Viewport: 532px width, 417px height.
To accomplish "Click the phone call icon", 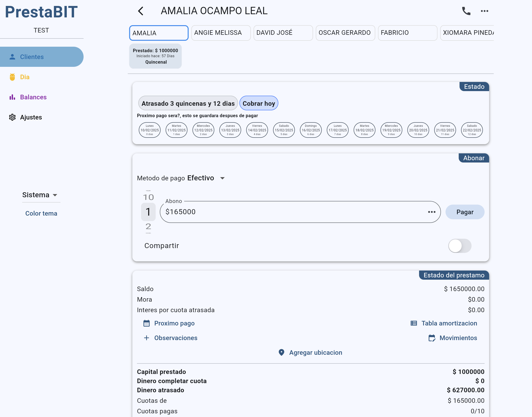I will point(466,11).
